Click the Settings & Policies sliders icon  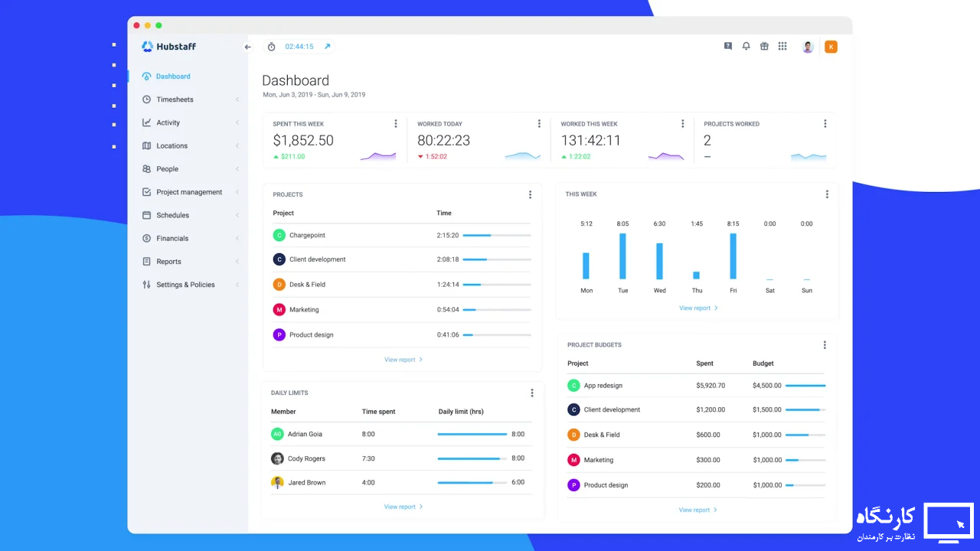coord(147,285)
